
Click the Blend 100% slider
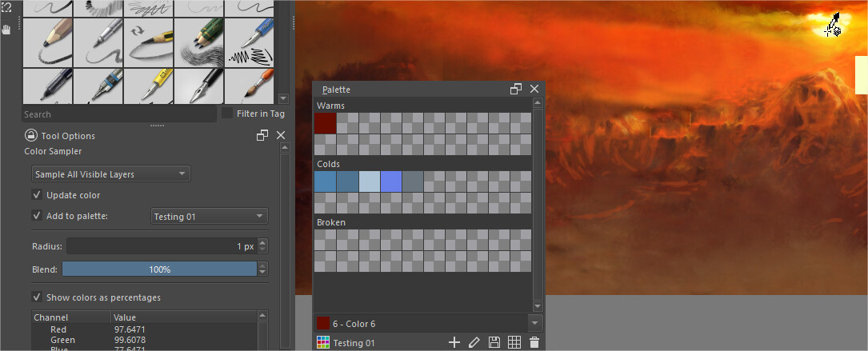[159, 269]
